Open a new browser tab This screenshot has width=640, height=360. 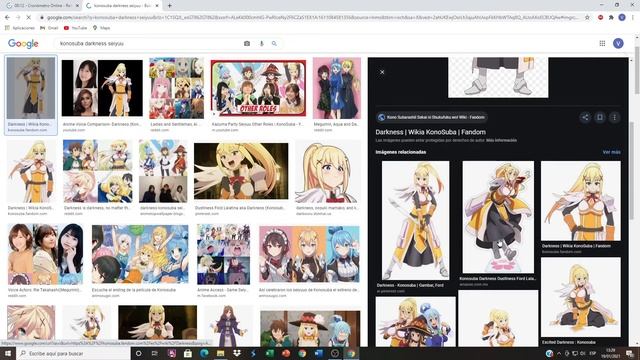[x=169, y=6]
